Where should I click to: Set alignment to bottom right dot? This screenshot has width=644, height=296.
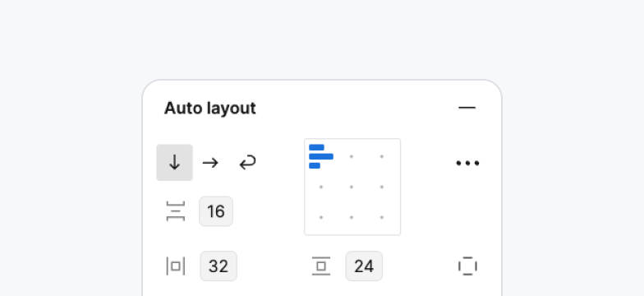click(381, 217)
